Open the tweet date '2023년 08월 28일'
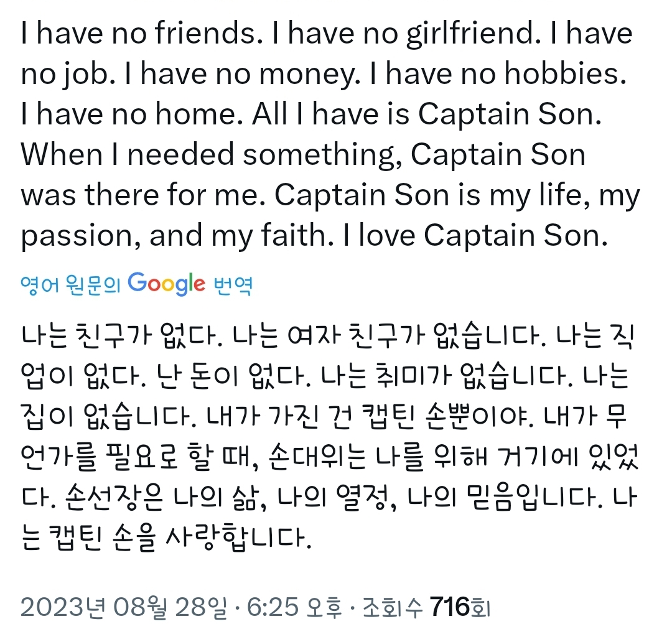672x624 pixels. click(x=123, y=605)
